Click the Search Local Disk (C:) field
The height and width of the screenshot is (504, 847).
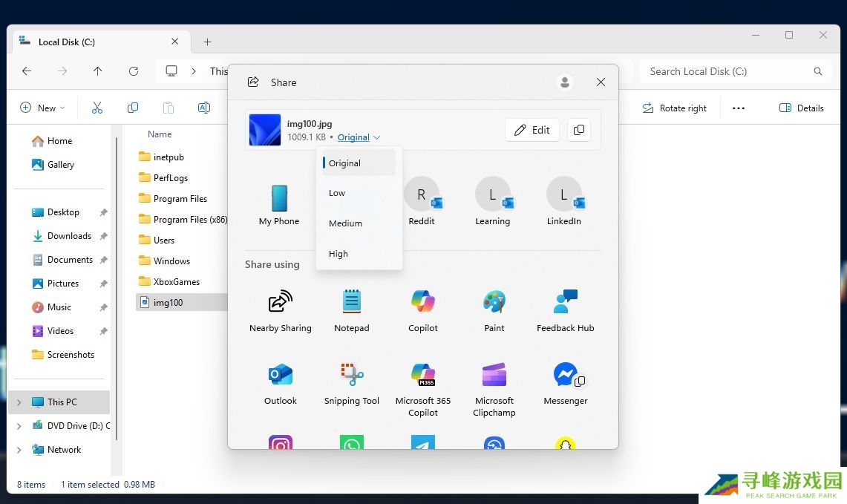[736, 71]
